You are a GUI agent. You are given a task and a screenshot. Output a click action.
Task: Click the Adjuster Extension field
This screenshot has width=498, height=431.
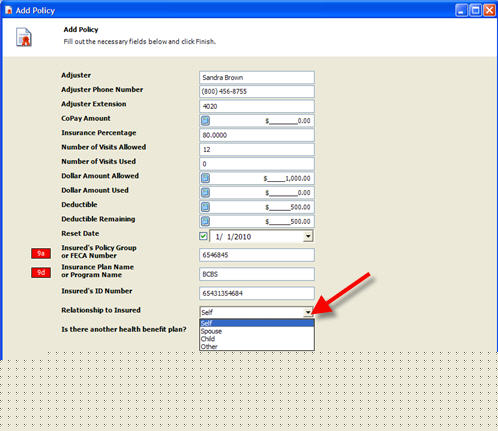click(257, 106)
